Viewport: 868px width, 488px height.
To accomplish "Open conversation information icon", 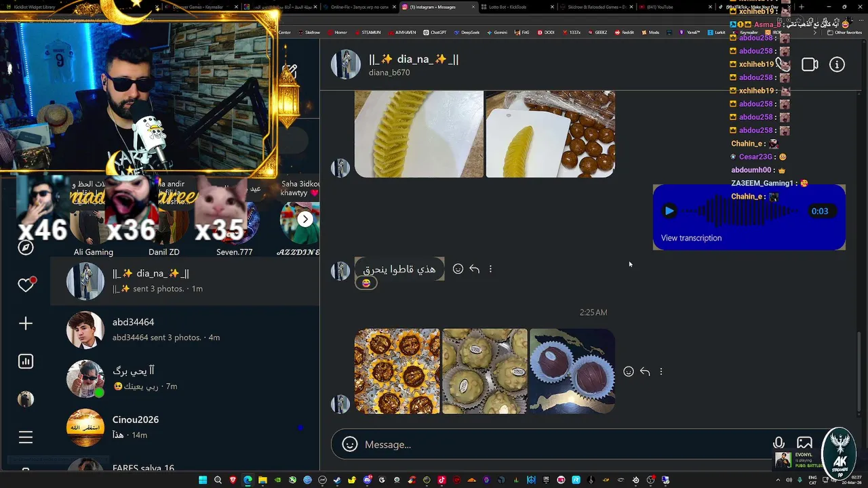I will (837, 64).
